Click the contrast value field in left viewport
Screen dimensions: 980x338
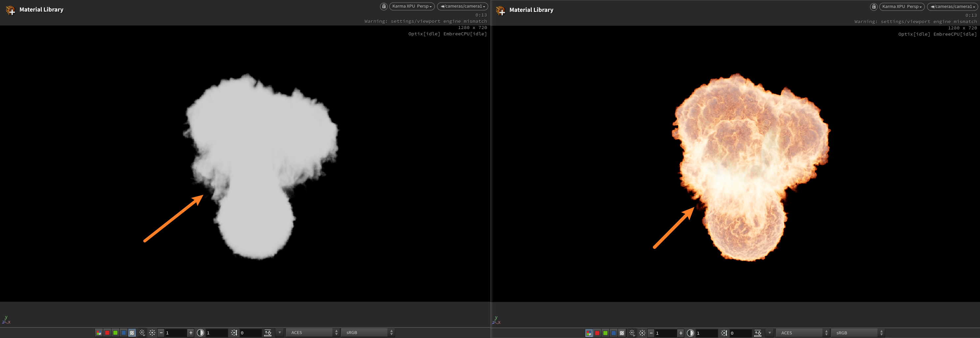pyautogui.click(x=217, y=333)
